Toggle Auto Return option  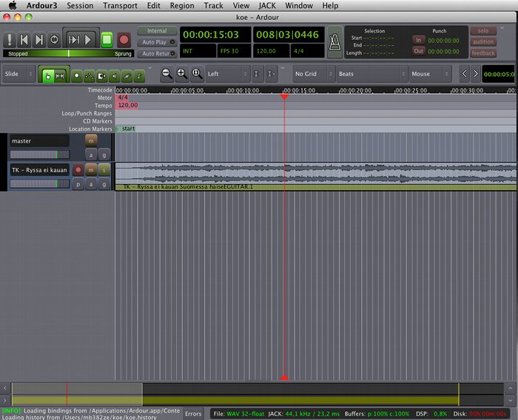157,53
